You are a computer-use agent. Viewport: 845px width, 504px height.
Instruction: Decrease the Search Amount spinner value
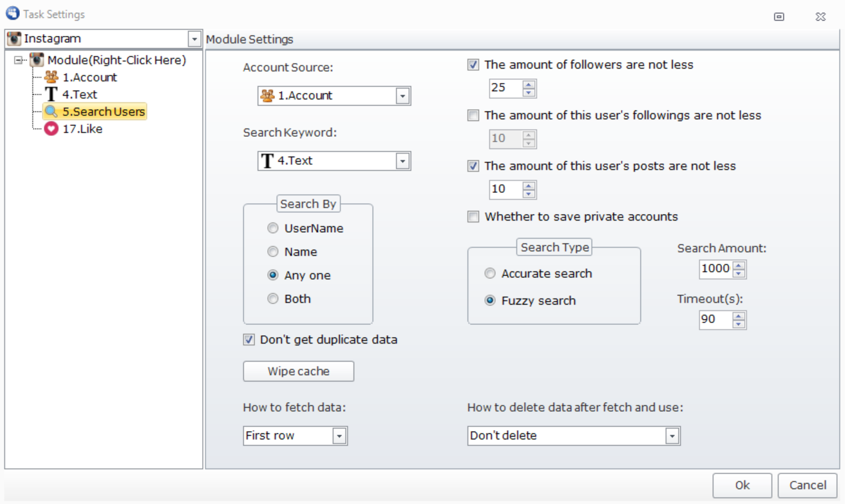pos(739,272)
